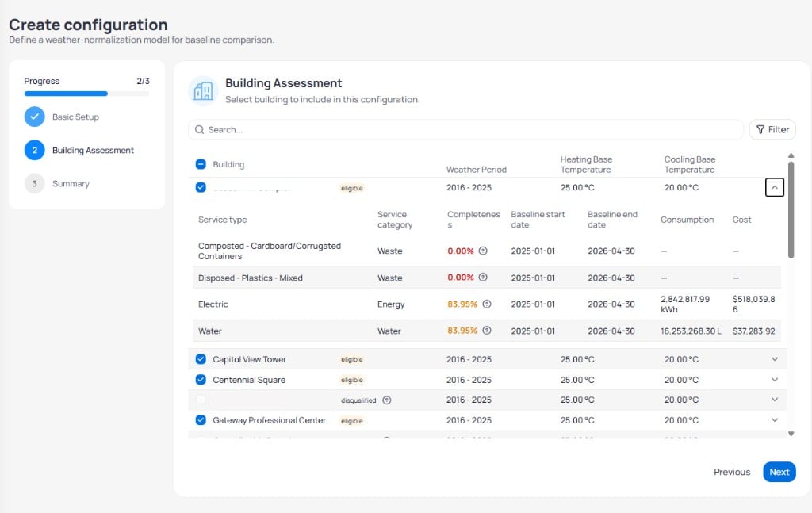Click the building list vertical scrollbar thumb
This screenshot has width=812, height=513.
click(791, 209)
